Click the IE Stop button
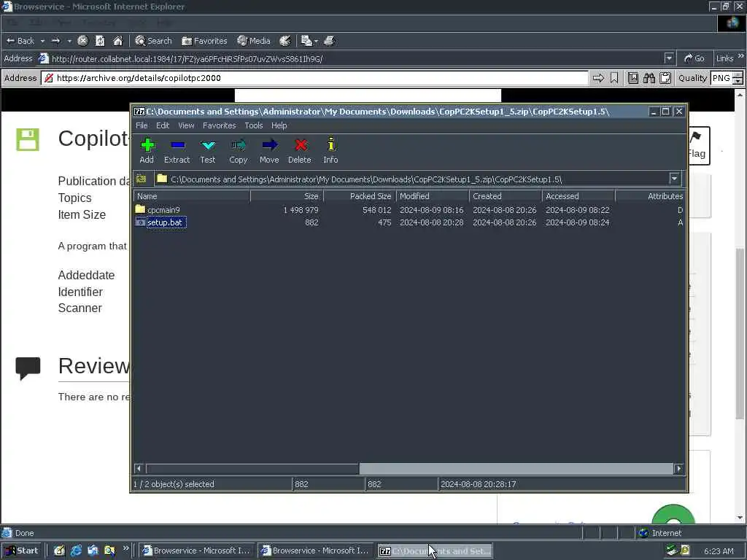 point(82,41)
